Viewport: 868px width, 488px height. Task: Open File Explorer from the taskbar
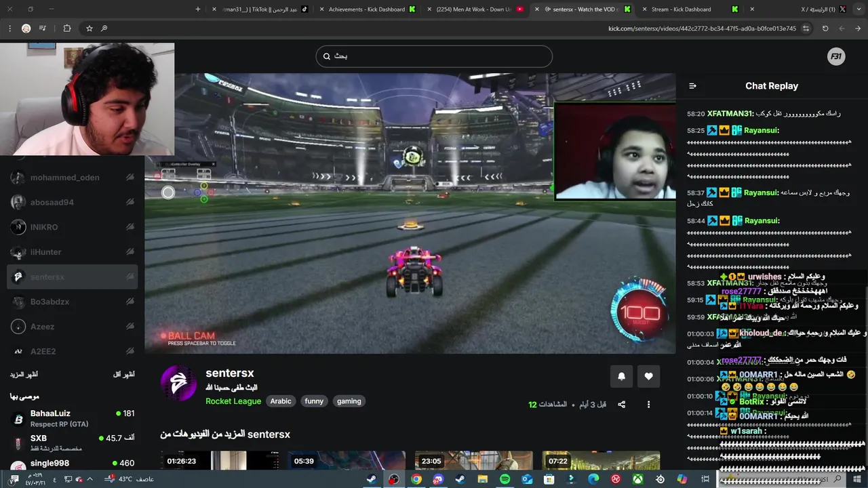[482, 479]
